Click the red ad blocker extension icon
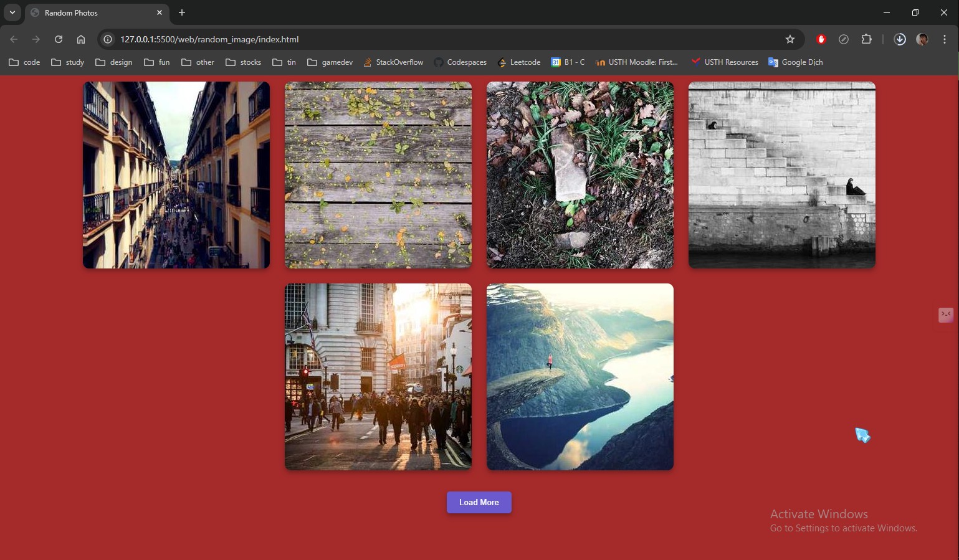 tap(821, 39)
